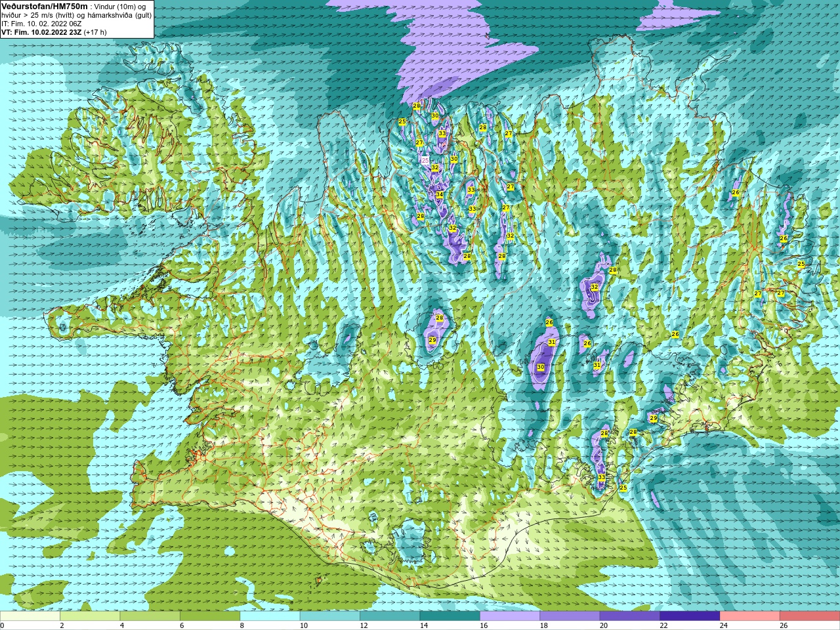The image size is (840, 630).
Task: Click the olive green 6–8 legend swatch
Action: pyautogui.click(x=210, y=617)
